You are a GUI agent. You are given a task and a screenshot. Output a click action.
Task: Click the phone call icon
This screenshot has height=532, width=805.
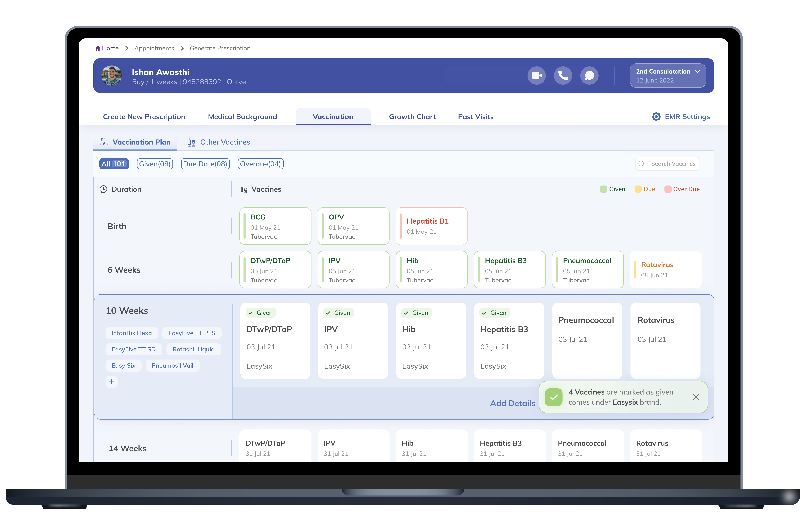click(x=563, y=75)
